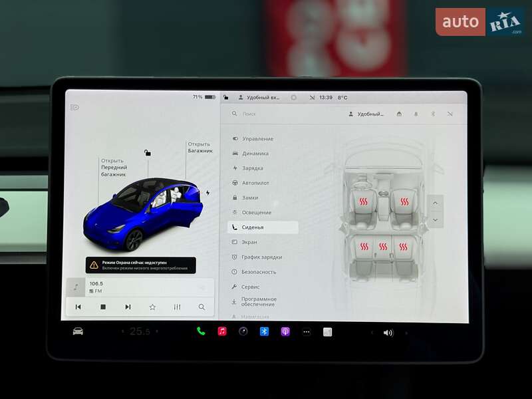Tap the Bluetooth icon near the profile name
This screenshot has width=532, height=399.
[x=432, y=114]
